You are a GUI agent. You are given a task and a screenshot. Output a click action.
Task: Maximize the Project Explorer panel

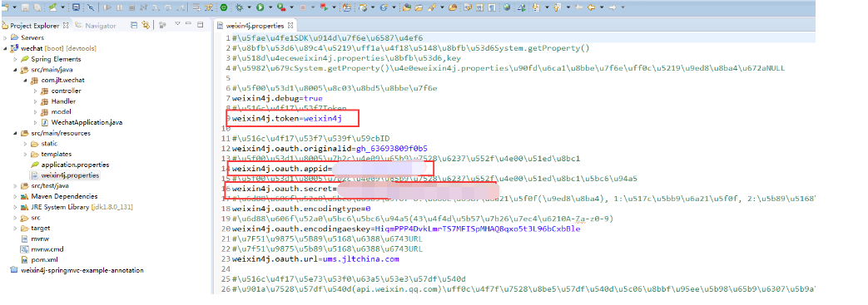201,25
